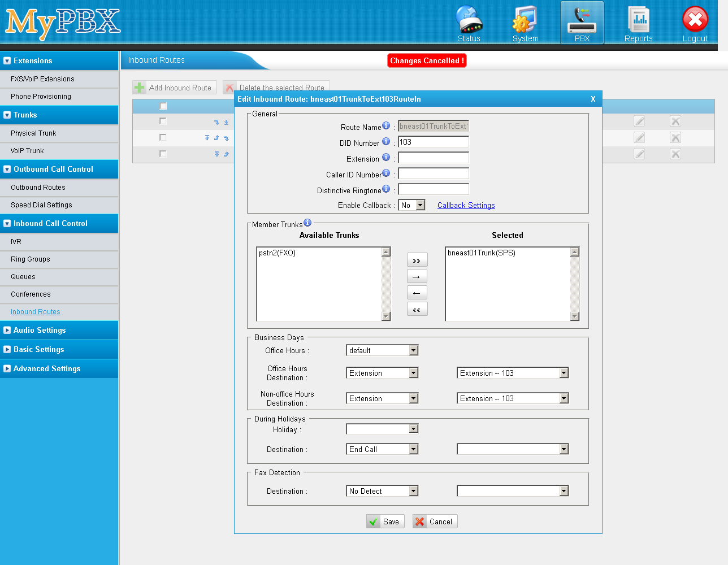Open Enable Callback dropdown

[x=411, y=205]
